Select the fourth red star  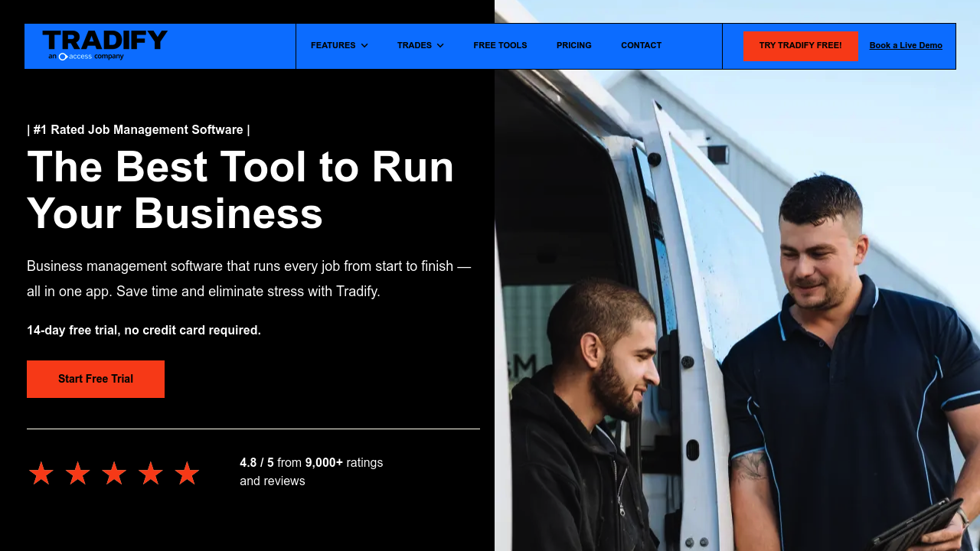point(151,473)
